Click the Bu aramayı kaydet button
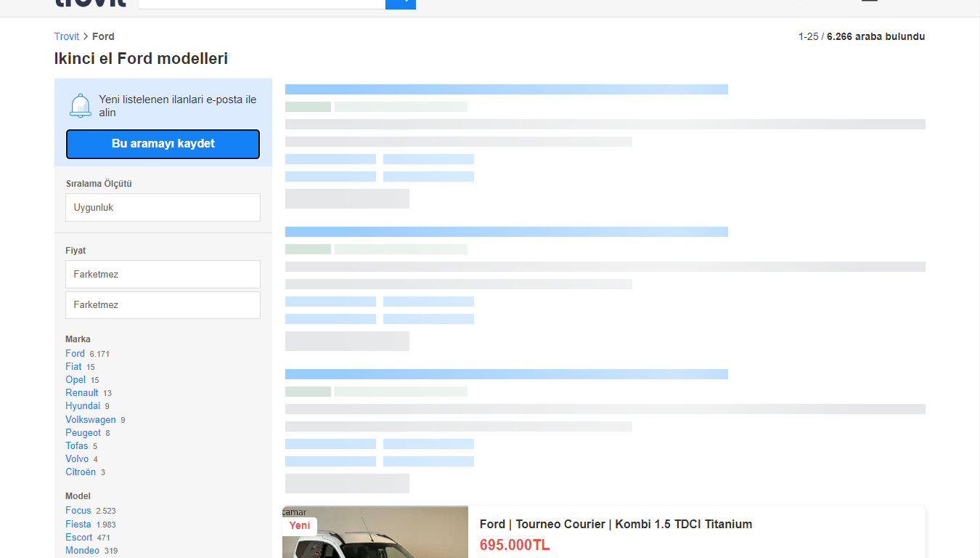 pyautogui.click(x=163, y=144)
